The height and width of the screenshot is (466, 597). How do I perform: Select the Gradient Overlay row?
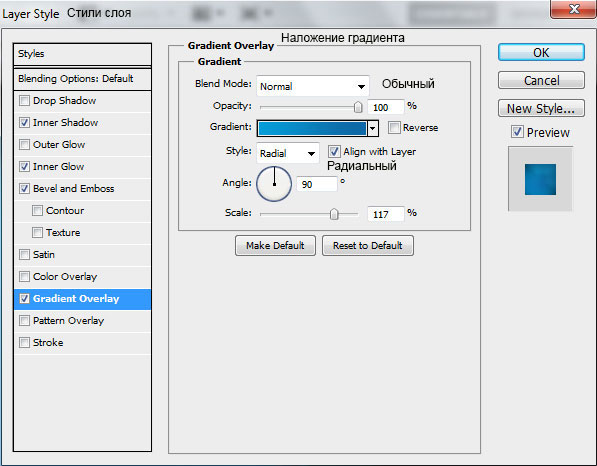(82, 299)
